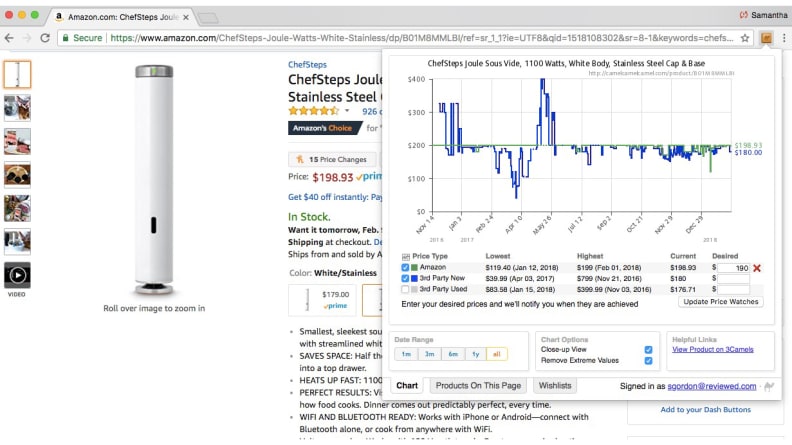This screenshot has width=792, height=445.
Task: Reload the Amazon page
Action: point(45,38)
